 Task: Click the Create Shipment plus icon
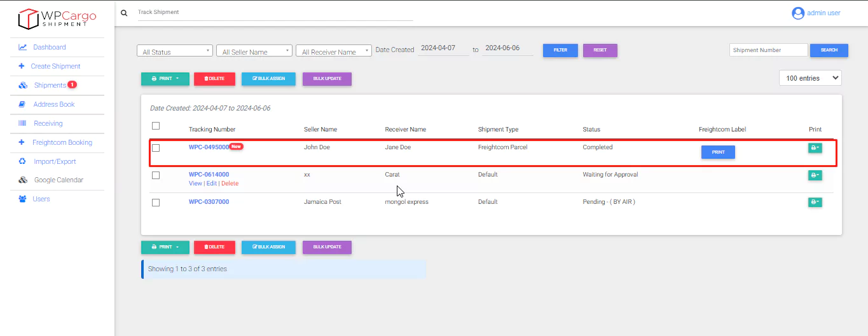tap(22, 66)
